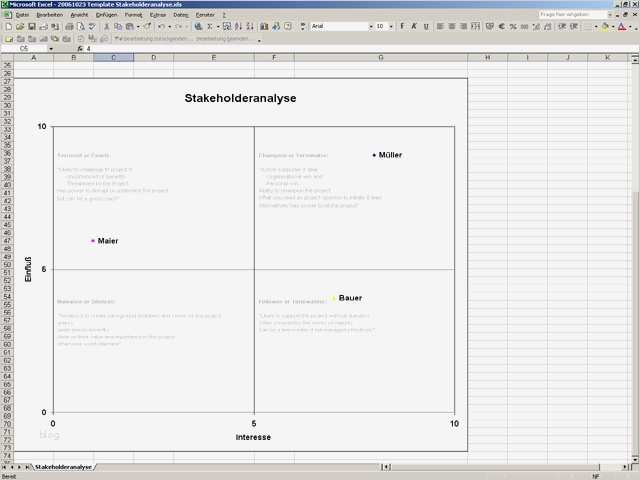Open the Excel help icon
The height and width of the screenshot is (480, 640).
point(288,27)
